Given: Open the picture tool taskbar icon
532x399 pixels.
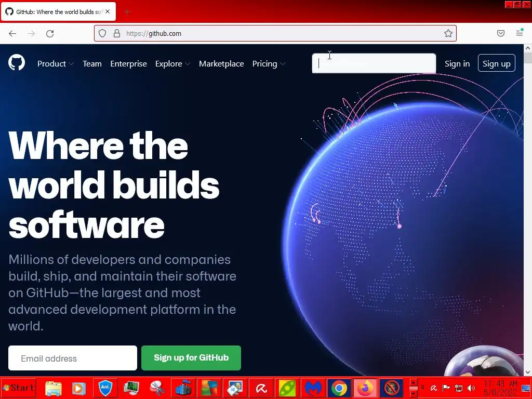Looking at the screenshot, I should click(235, 388).
